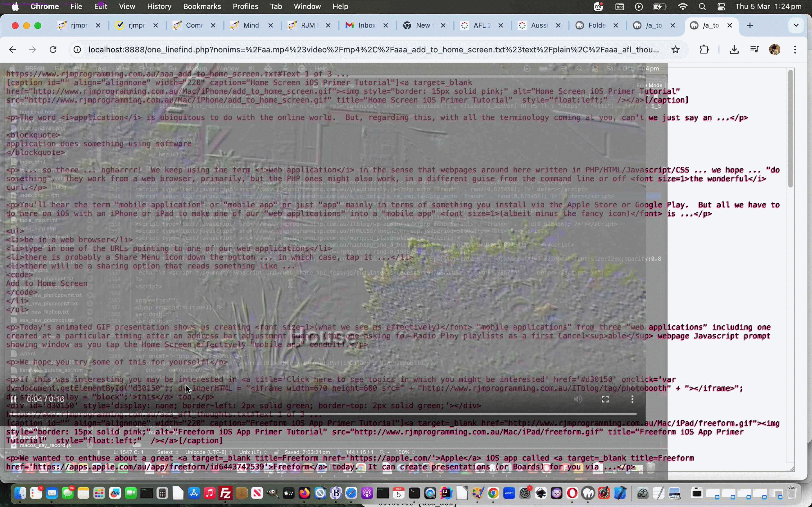Click the address bar URL field
The image size is (812, 507).
[x=372, y=50]
